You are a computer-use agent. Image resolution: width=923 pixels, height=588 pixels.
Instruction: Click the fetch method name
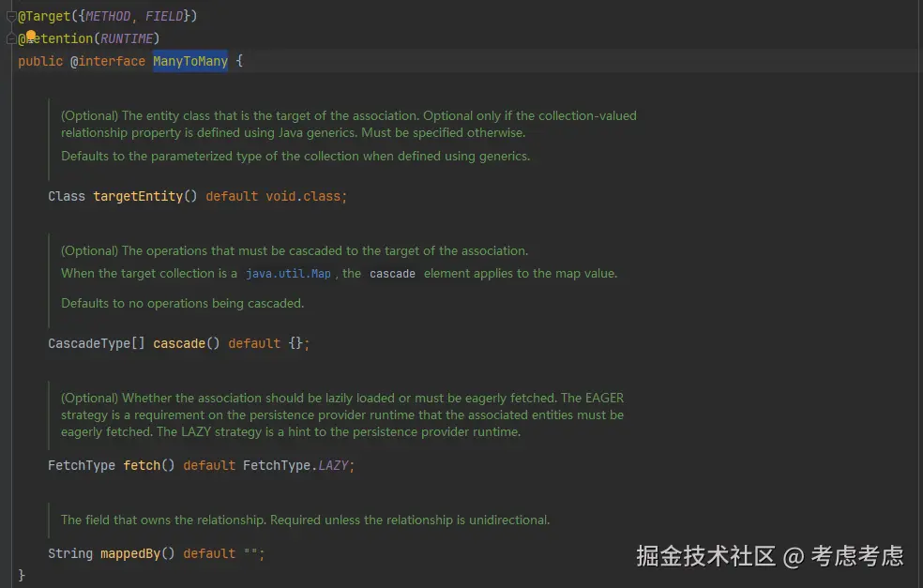(x=141, y=465)
